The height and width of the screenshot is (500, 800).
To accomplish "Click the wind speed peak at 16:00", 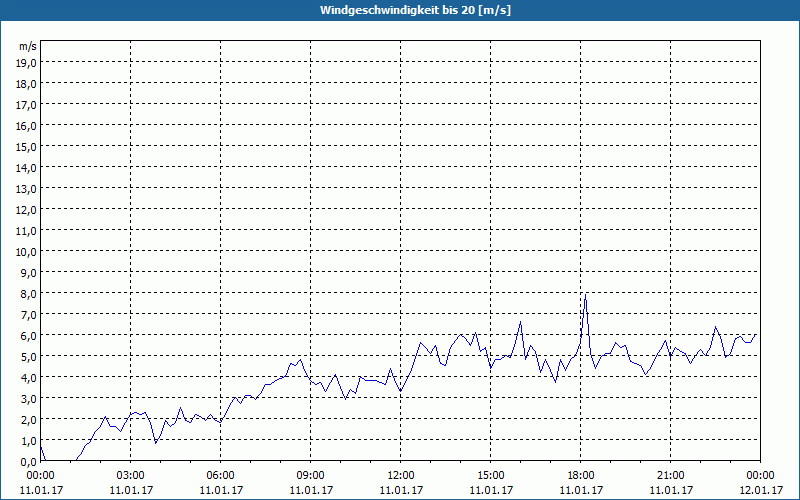I will pyautogui.click(x=520, y=322).
